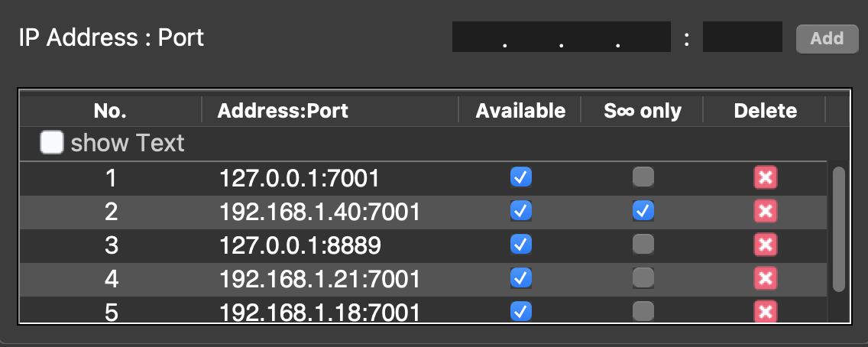868x347 pixels.
Task: Click the Port input field
Action: tap(742, 37)
